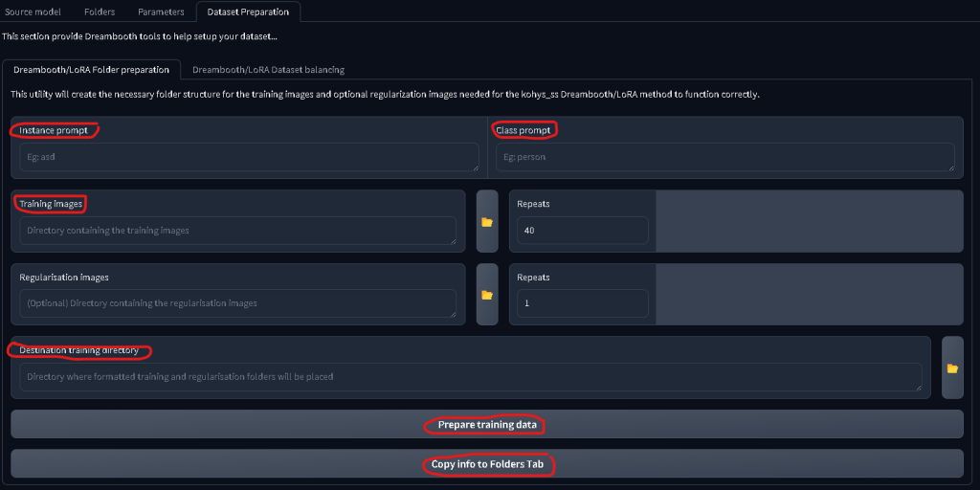Select the Dataset Preparation tab
980x490 pixels.
click(x=248, y=11)
